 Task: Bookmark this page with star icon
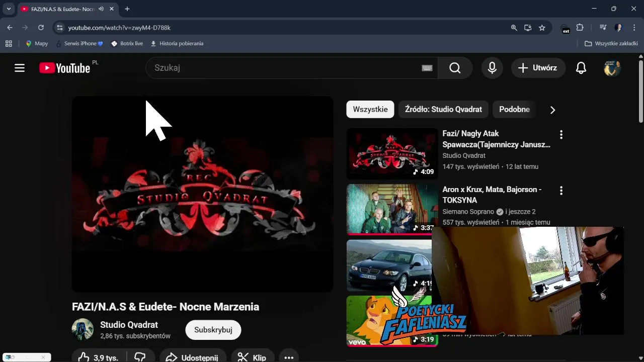[542, 28]
